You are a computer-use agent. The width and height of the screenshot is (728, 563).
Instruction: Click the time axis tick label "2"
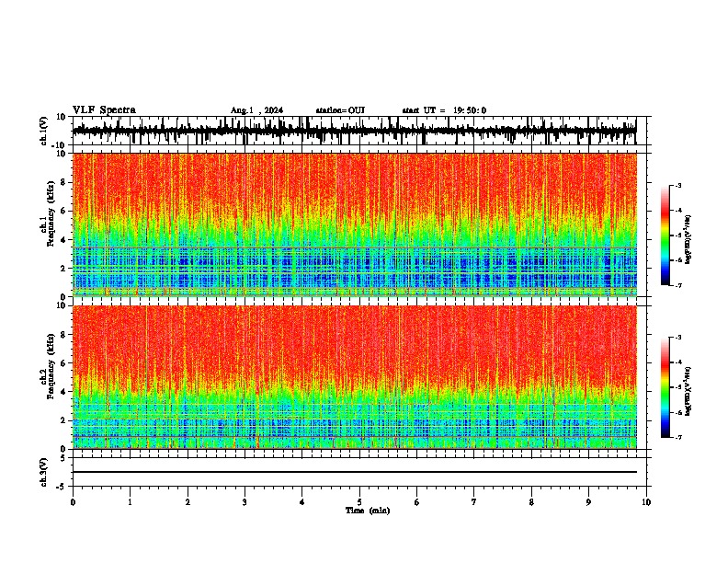point(188,502)
